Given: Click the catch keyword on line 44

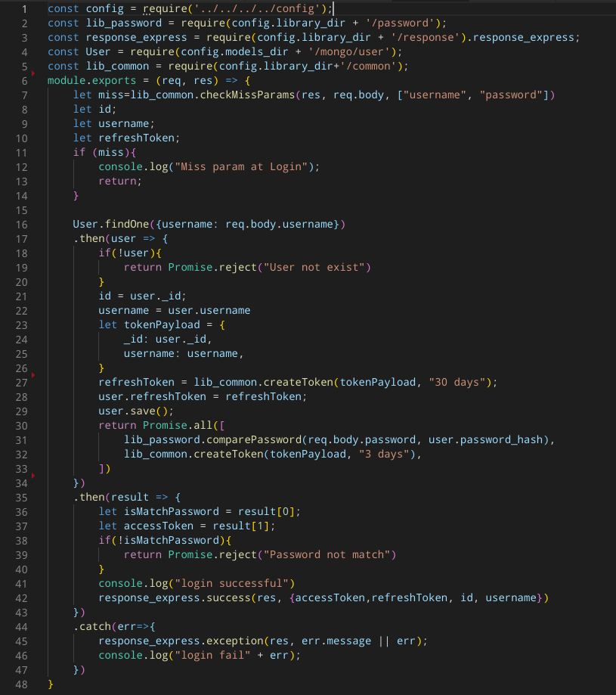Looking at the screenshot, I should (95, 626).
